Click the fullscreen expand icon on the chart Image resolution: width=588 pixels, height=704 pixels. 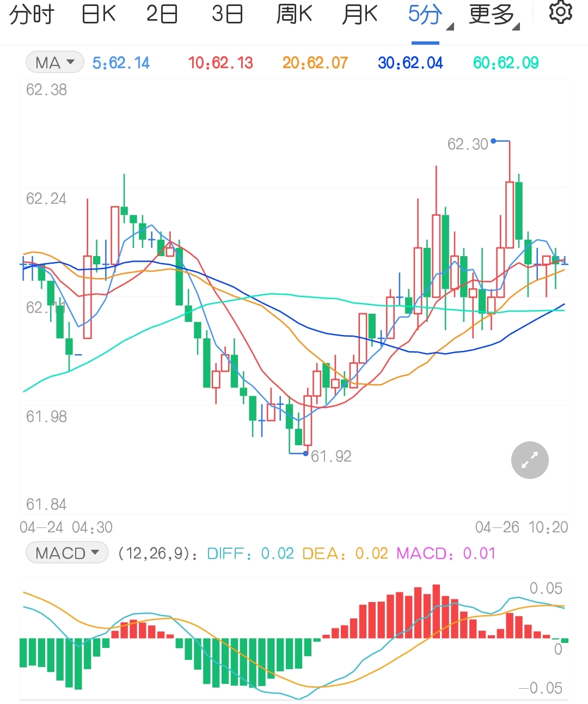[529, 460]
